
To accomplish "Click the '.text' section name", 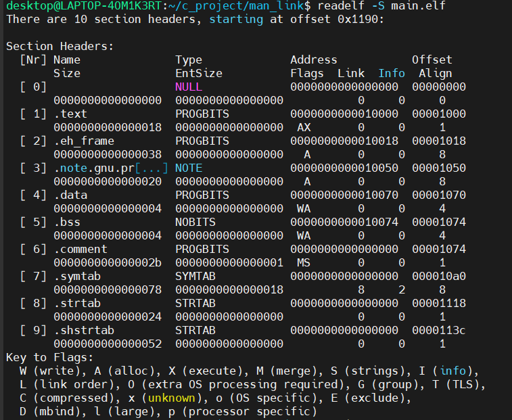I will click(70, 114).
